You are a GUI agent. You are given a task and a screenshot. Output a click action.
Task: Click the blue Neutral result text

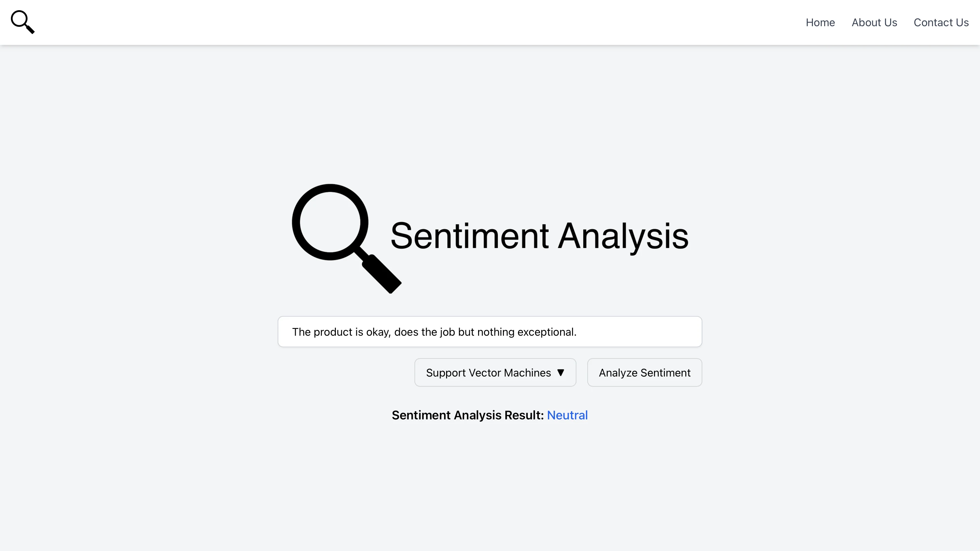(x=567, y=415)
